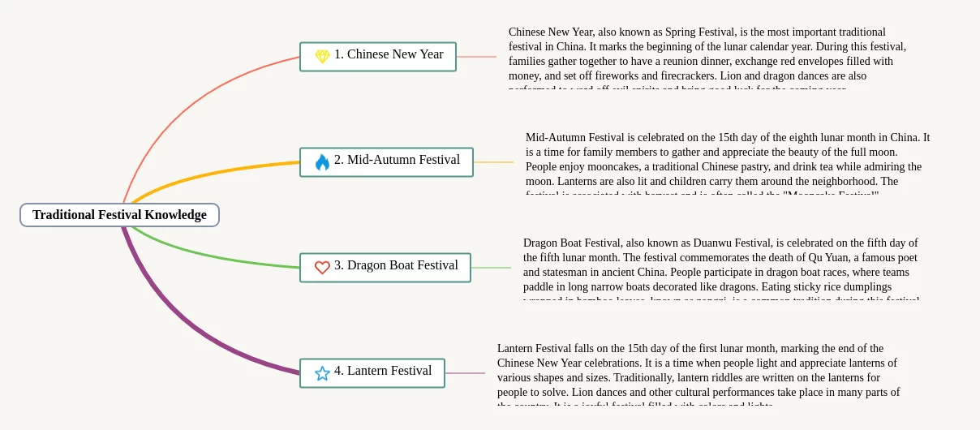Click the short connector right of Lantern Festival node
The height and width of the screenshot is (430, 980).
point(465,373)
